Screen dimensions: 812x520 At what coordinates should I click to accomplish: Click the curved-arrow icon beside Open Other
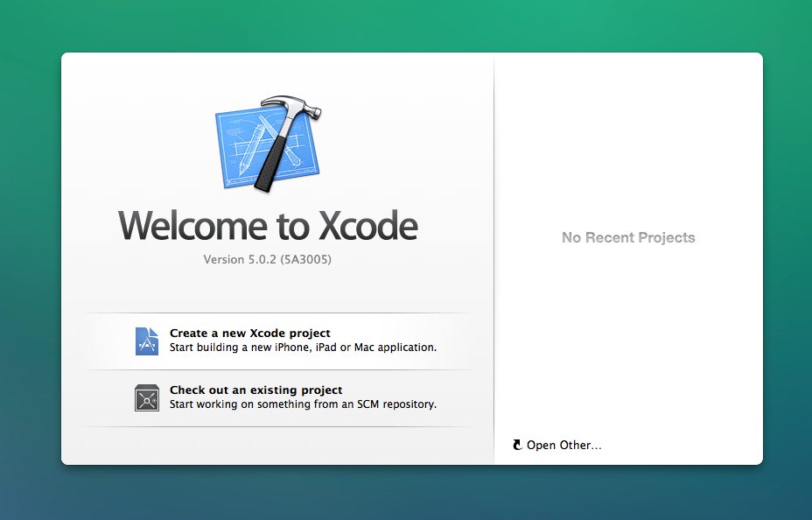(517, 445)
